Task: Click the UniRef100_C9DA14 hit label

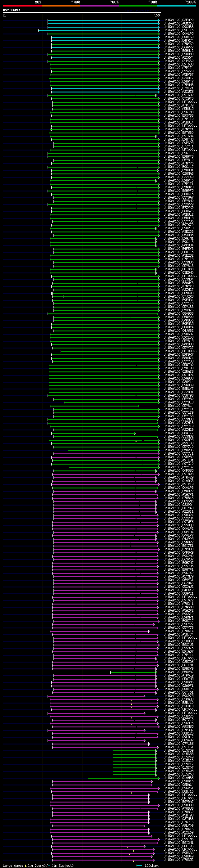Action: click(179, 785)
